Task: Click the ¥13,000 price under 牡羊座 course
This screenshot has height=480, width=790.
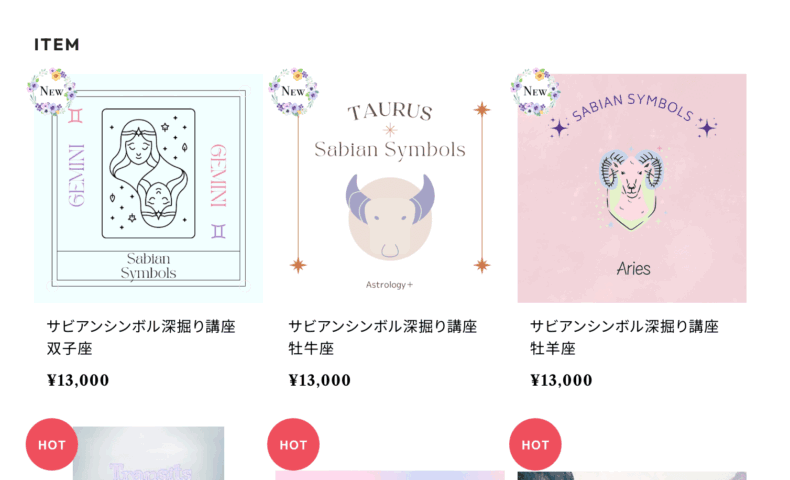Action: [561, 380]
